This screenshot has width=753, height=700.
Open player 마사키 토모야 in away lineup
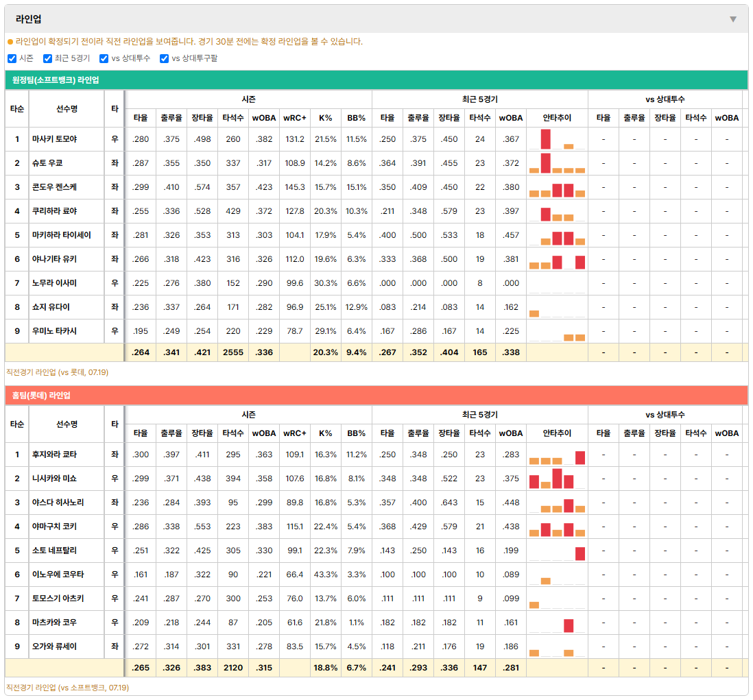tap(54, 139)
